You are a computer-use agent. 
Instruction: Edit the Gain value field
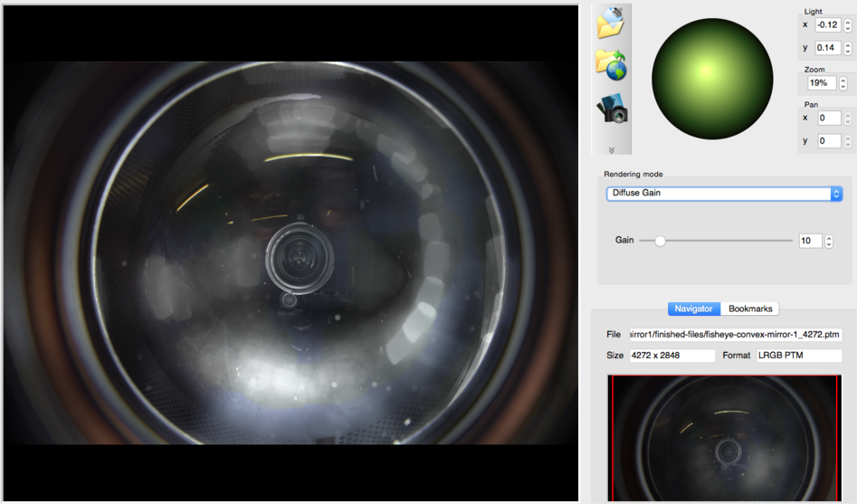pos(810,241)
